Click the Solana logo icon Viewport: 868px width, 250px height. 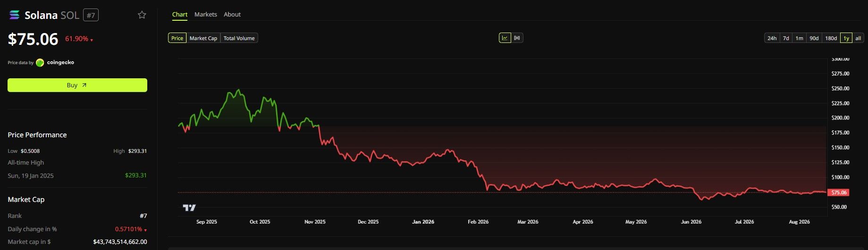(15, 15)
